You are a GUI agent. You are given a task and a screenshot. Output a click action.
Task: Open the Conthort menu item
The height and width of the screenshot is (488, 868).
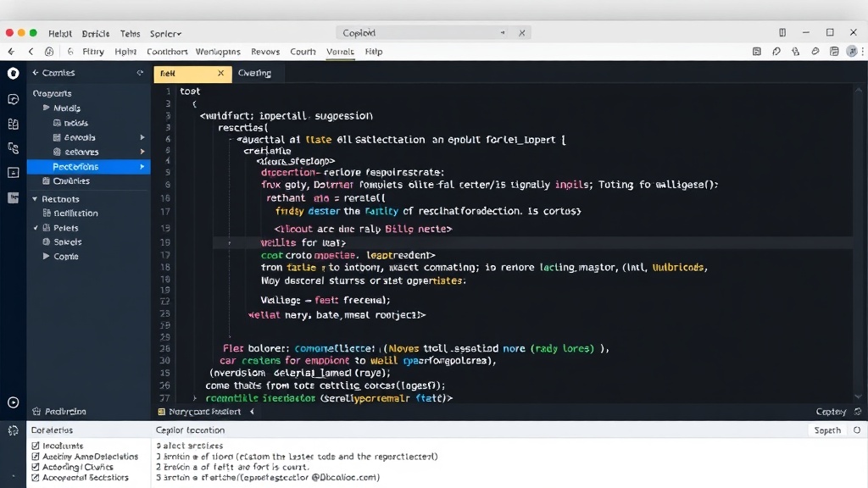[x=167, y=52]
